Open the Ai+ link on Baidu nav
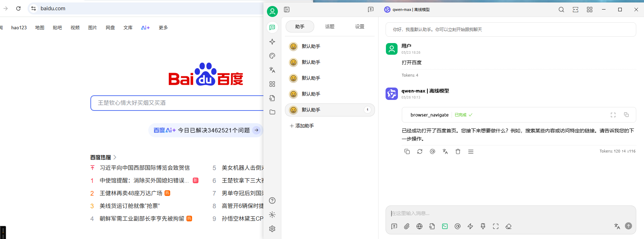 click(x=145, y=28)
